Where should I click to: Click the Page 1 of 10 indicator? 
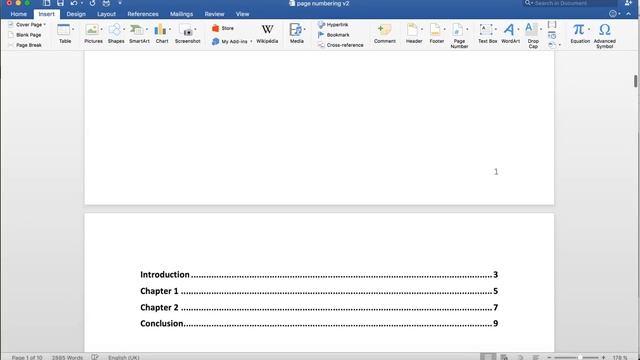tap(27, 357)
